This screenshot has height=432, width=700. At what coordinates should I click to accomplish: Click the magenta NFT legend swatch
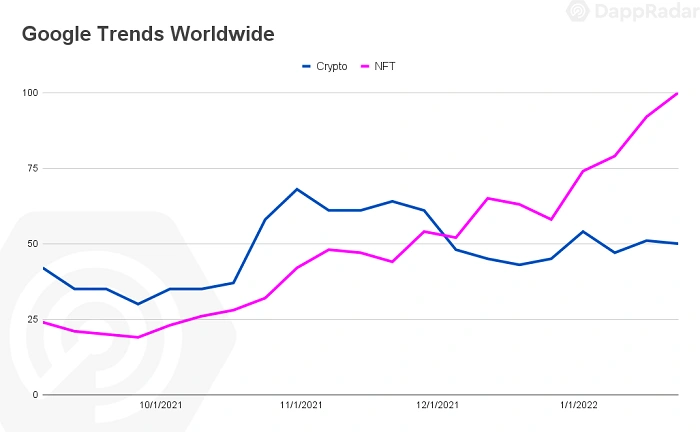[366, 66]
